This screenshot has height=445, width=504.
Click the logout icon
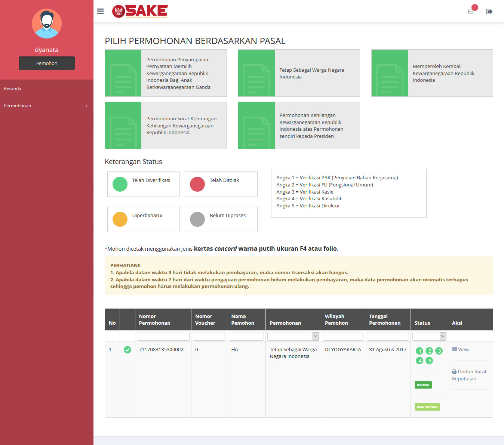coord(489,12)
